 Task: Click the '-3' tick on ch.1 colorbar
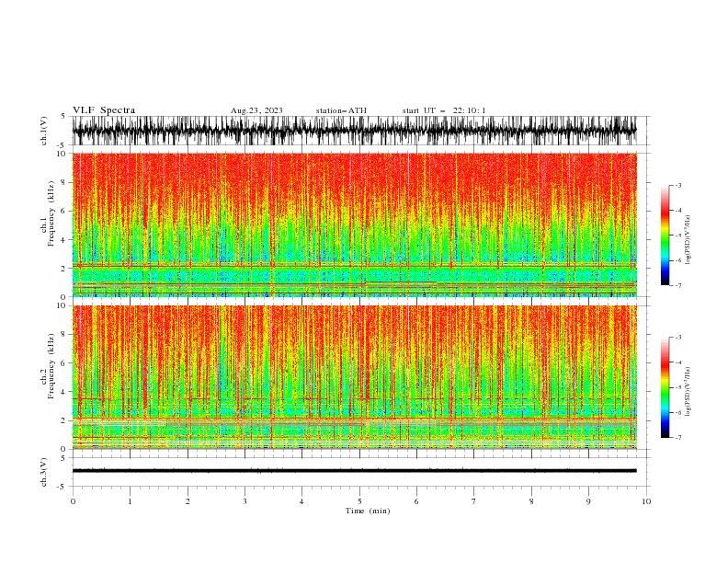[x=677, y=185]
